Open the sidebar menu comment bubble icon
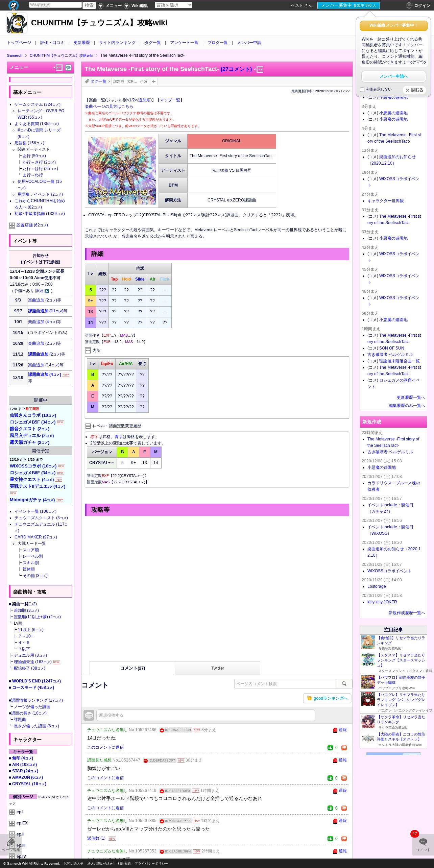434x868 pixels. click(x=68, y=68)
